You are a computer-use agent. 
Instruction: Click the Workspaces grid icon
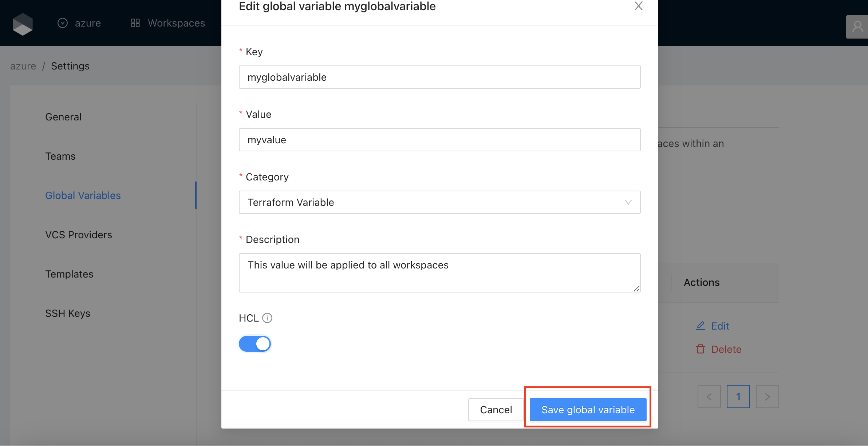pyautogui.click(x=135, y=23)
